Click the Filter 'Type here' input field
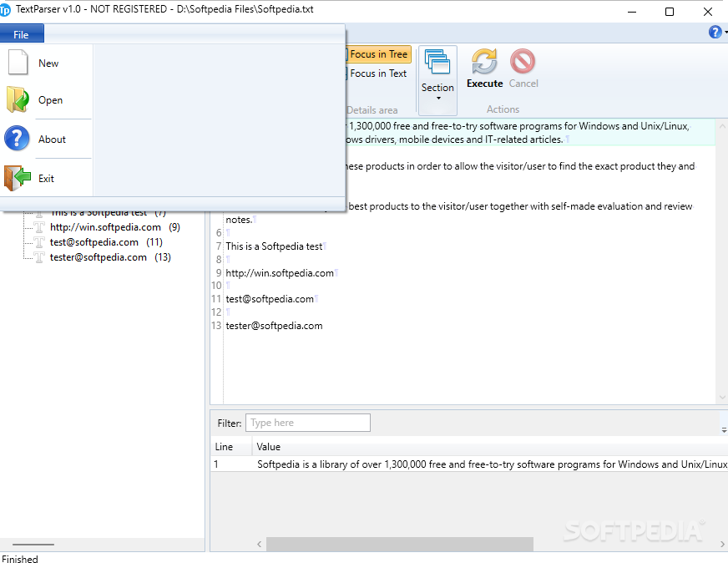728x563 pixels. (308, 423)
